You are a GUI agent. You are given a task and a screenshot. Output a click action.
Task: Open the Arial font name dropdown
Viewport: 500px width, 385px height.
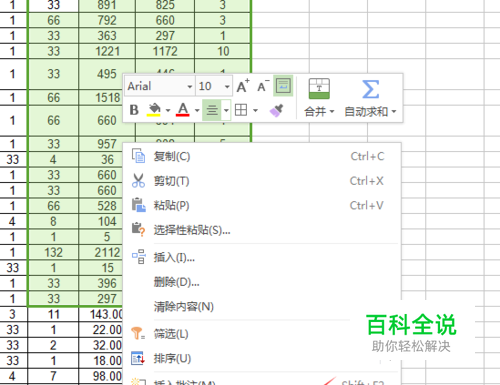tap(190, 87)
